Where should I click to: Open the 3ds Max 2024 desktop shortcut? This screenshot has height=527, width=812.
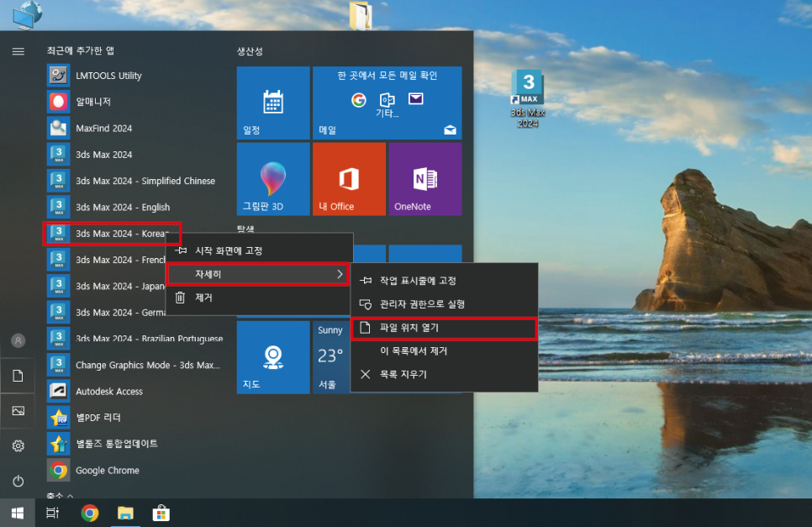[528, 99]
